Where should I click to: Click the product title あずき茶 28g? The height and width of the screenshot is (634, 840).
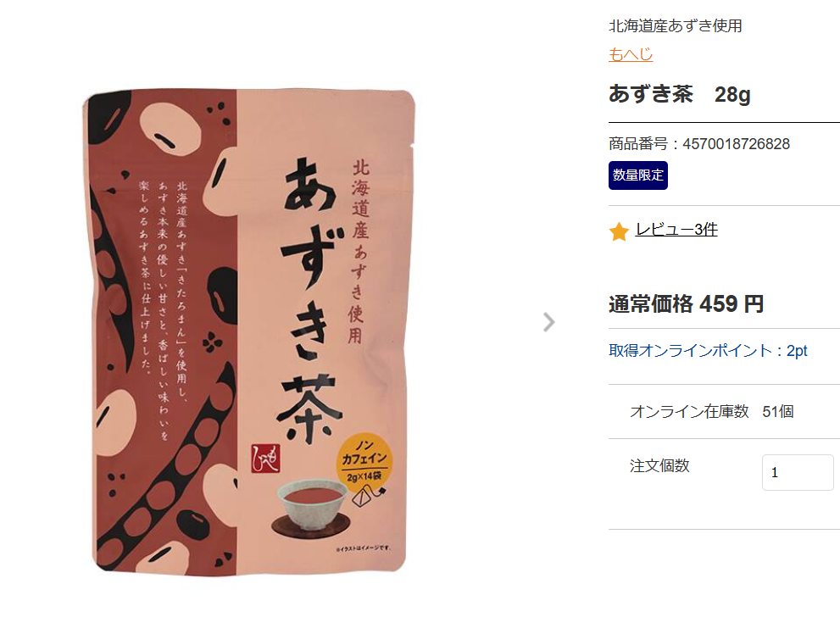click(679, 94)
